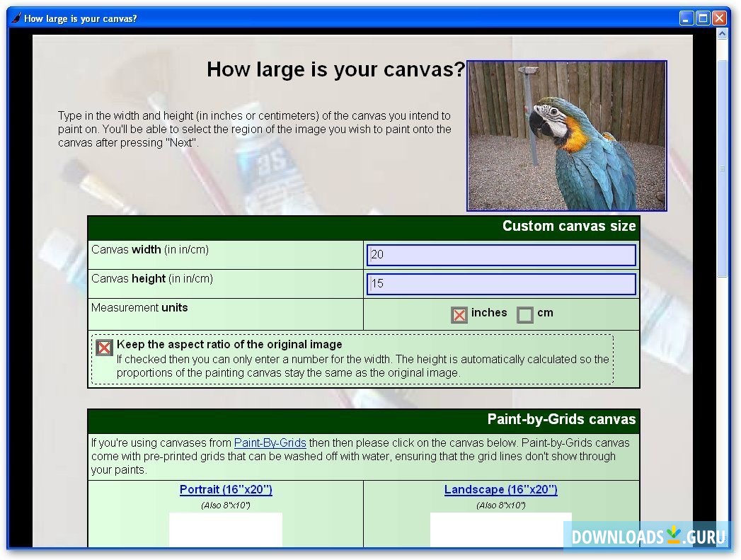Viewport: 741px width, 560px height.
Task: Click the scroll up arrow of scrollbar
Action: point(722,33)
